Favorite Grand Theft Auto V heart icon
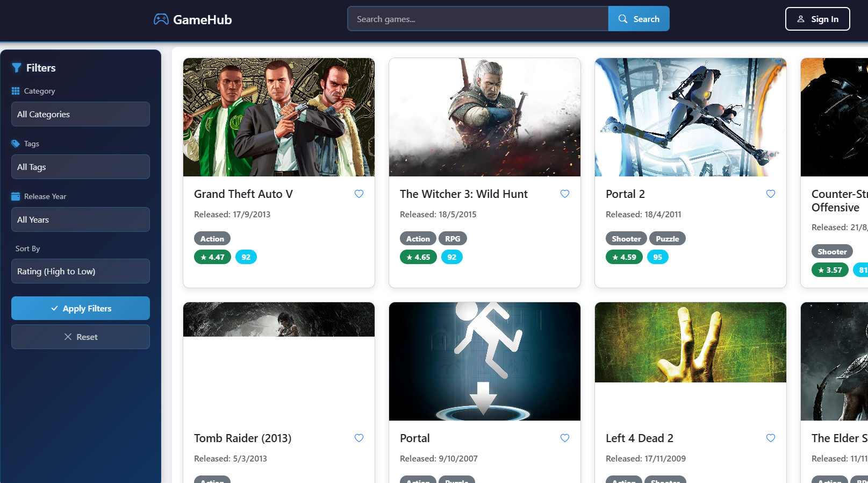Screen dimensions: 868x483 tap(359, 194)
